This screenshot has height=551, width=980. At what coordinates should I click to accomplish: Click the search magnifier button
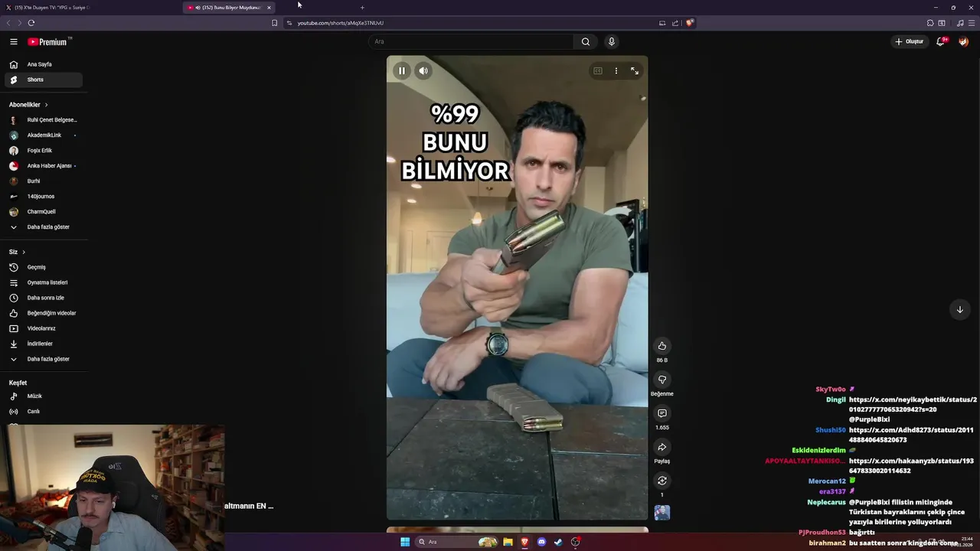[586, 42]
